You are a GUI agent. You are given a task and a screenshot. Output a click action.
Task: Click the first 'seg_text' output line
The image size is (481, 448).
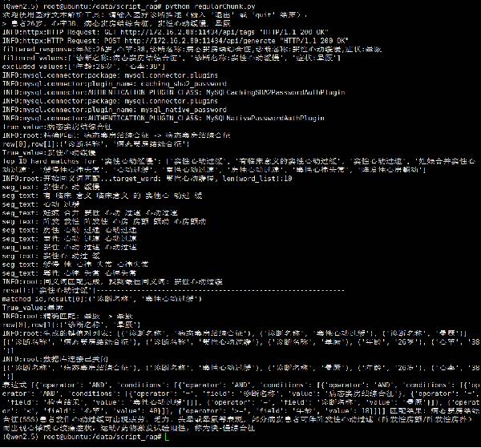point(51,187)
